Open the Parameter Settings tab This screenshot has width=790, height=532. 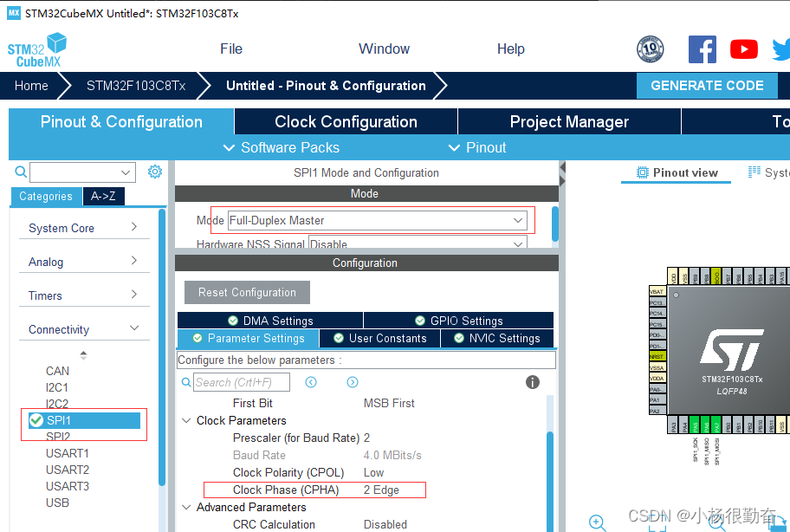(249, 338)
